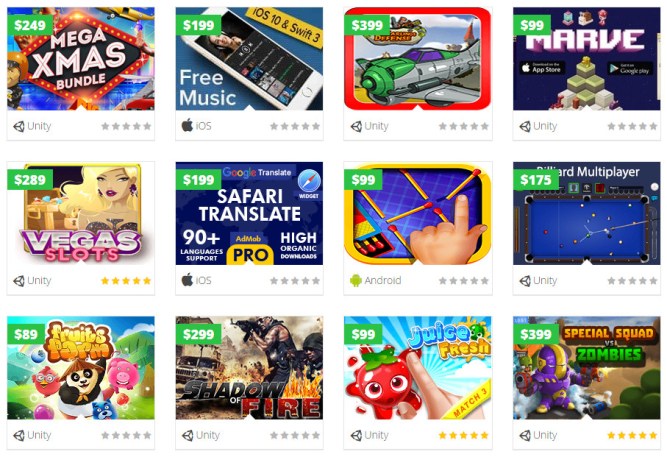This screenshot has height=457, width=667.
Task: Open the Shadow of Fire game image
Action: [249, 368]
